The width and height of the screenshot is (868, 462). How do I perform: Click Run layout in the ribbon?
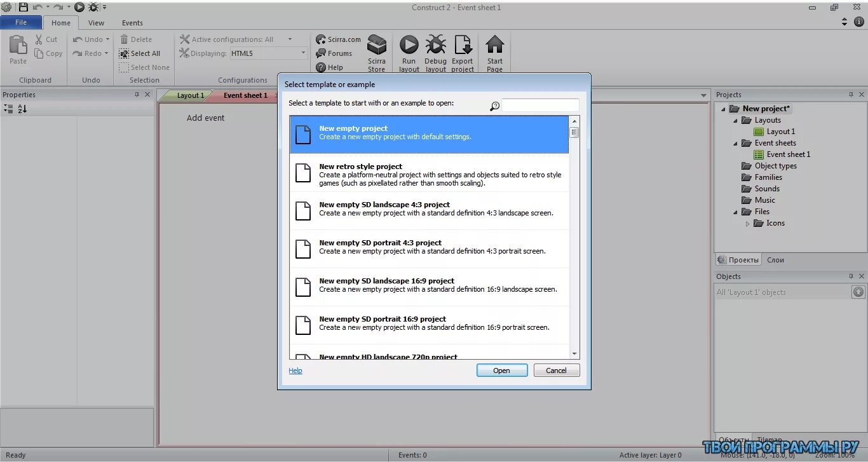pos(409,54)
